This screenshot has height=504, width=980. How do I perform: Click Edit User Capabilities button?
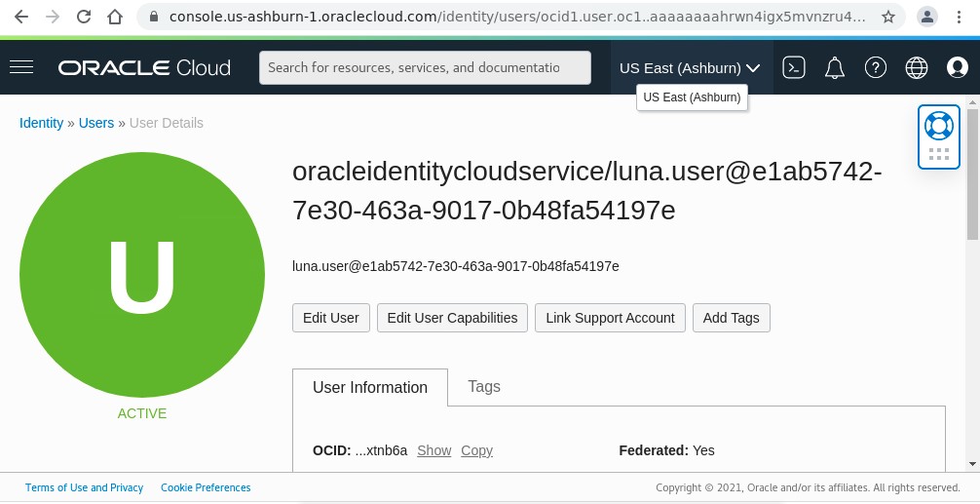pyautogui.click(x=452, y=318)
